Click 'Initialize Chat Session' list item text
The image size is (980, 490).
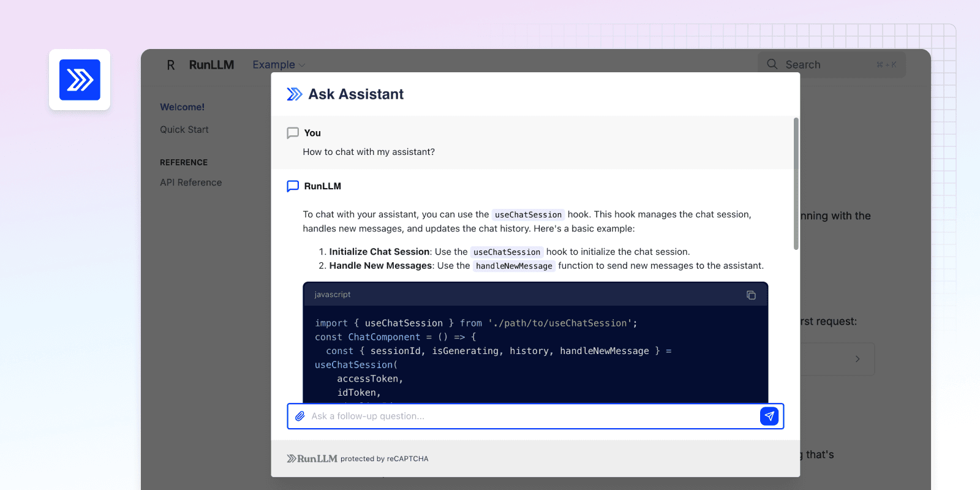[x=379, y=252]
